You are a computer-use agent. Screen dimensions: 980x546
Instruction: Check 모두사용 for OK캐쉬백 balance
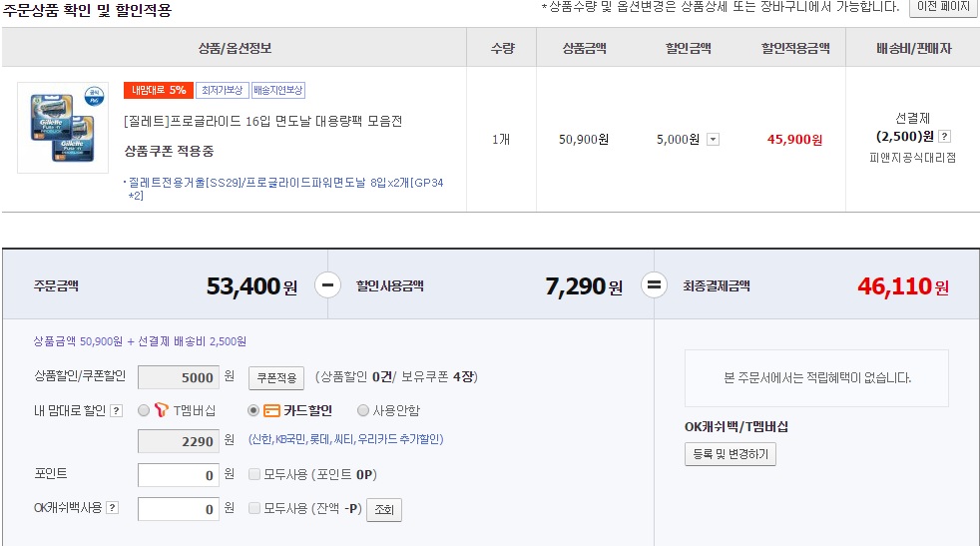click(254, 508)
